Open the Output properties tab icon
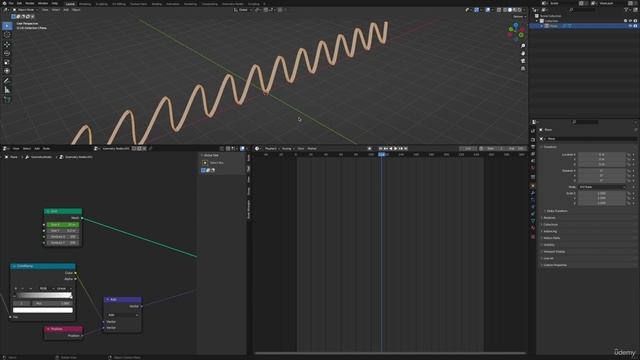The height and width of the screenshot is (360, 640). pos(533,147)
